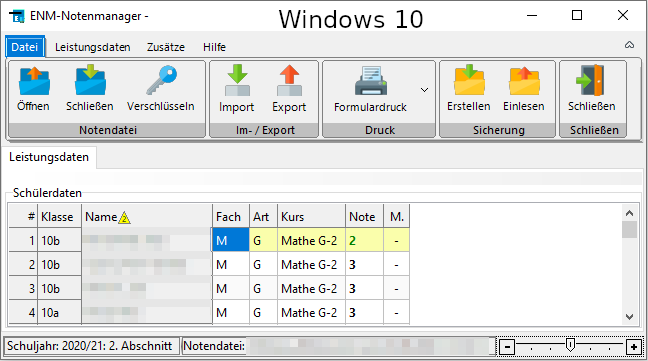Click the sort warning icon beside Name

coord(124,218)
